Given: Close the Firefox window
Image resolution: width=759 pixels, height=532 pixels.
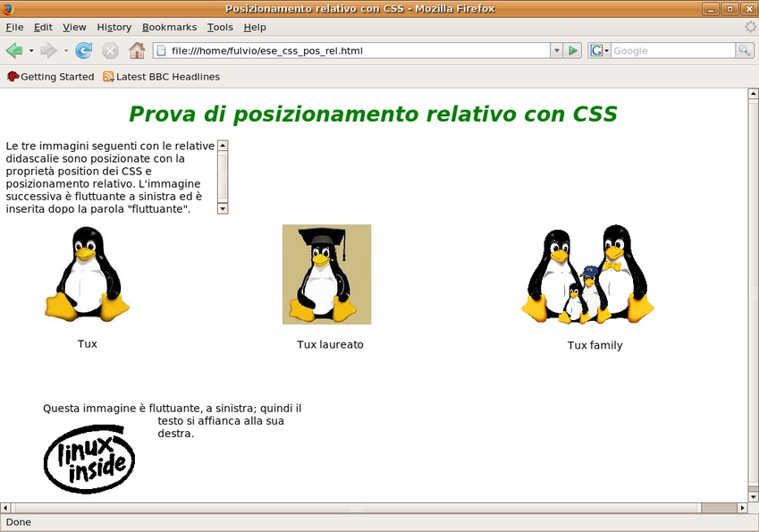Looking at the screenshot, I should (748, 9).
